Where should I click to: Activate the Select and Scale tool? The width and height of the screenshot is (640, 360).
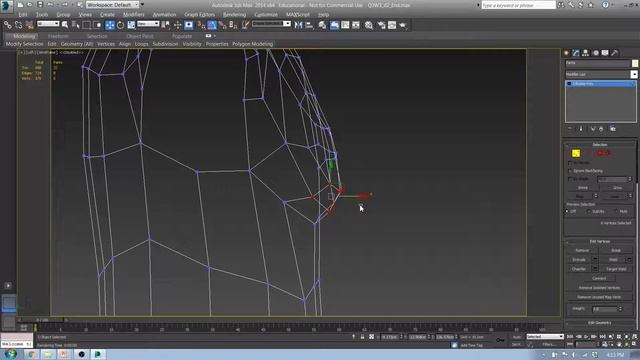click(x=131, y=25)
